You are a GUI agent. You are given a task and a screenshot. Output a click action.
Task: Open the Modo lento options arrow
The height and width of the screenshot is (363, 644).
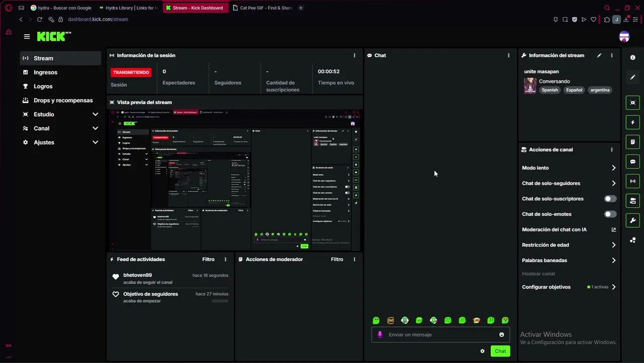(613, 168)
